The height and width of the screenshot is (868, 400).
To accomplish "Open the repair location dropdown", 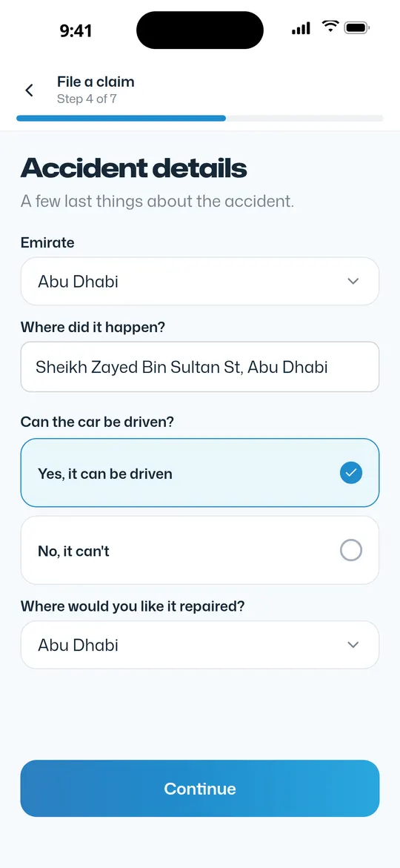I will pyautogui.click(x=200, y=645).
